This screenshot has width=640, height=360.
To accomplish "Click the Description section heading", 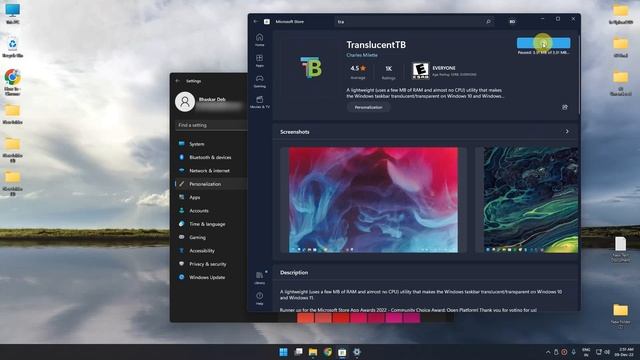I will tap(294, 273).
